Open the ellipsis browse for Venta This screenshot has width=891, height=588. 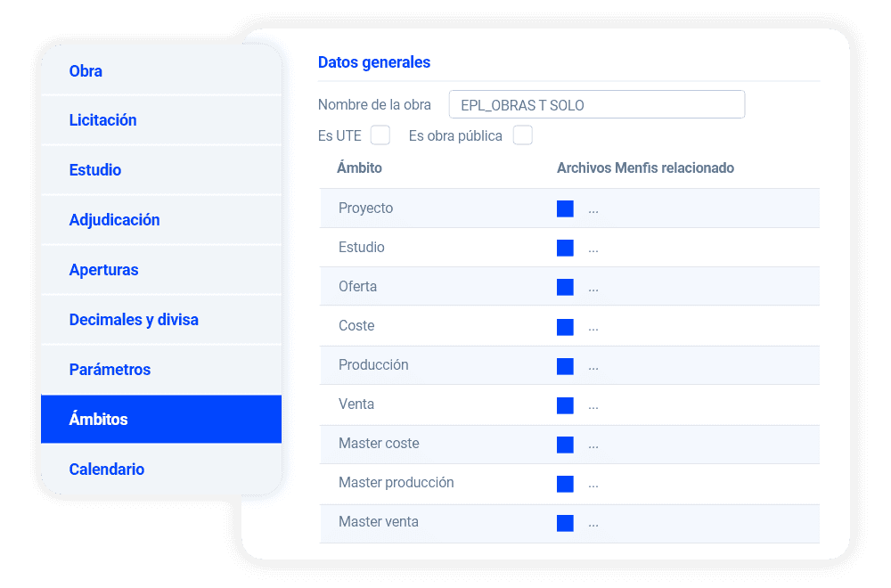coord(593,407)
